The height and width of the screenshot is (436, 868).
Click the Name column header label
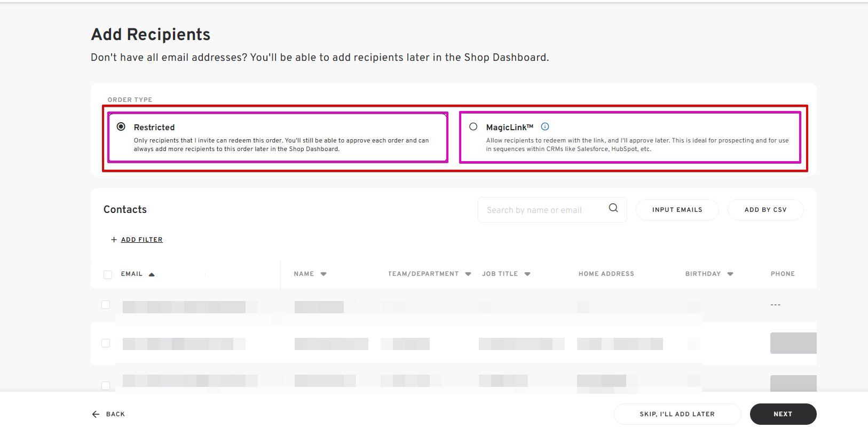pos(304,274)
